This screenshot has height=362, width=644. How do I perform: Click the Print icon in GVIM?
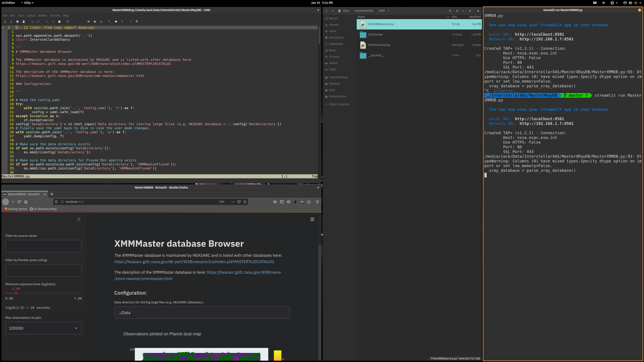click(x=24, y=22)
